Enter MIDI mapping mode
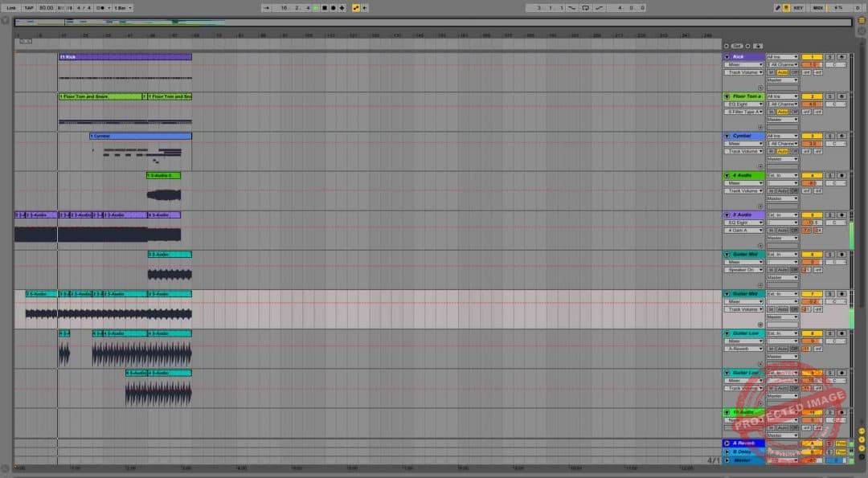Screen dimensions: 868x478 click(817, 7)
